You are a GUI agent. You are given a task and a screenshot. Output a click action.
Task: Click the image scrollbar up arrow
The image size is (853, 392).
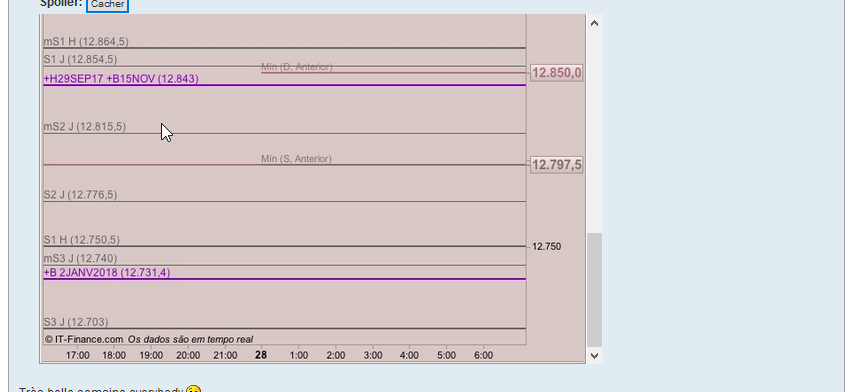point(594,23)
